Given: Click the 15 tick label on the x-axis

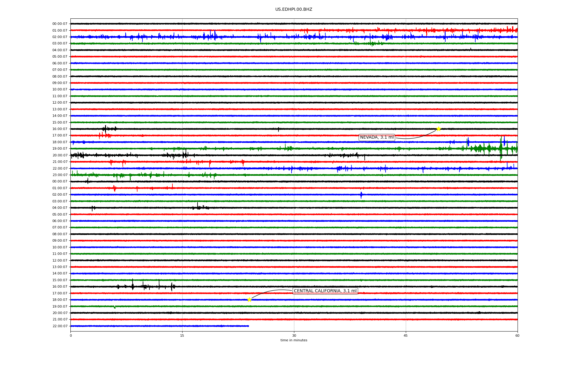Looking at the screenshot, I should tap(182, 335).
